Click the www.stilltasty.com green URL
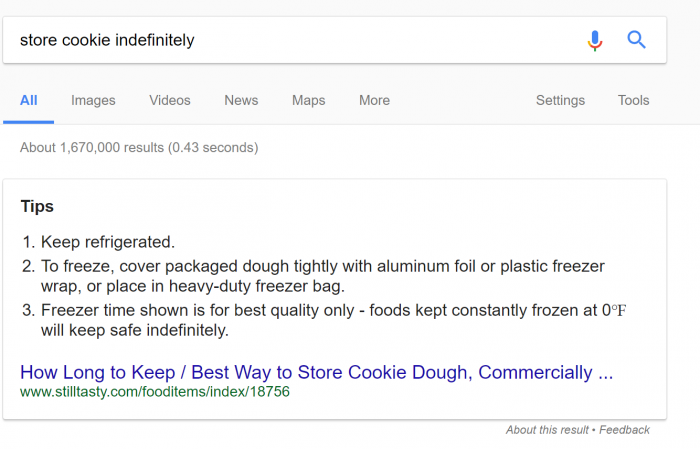The height and width of the screenshot is (449, 700). point(155,392)
